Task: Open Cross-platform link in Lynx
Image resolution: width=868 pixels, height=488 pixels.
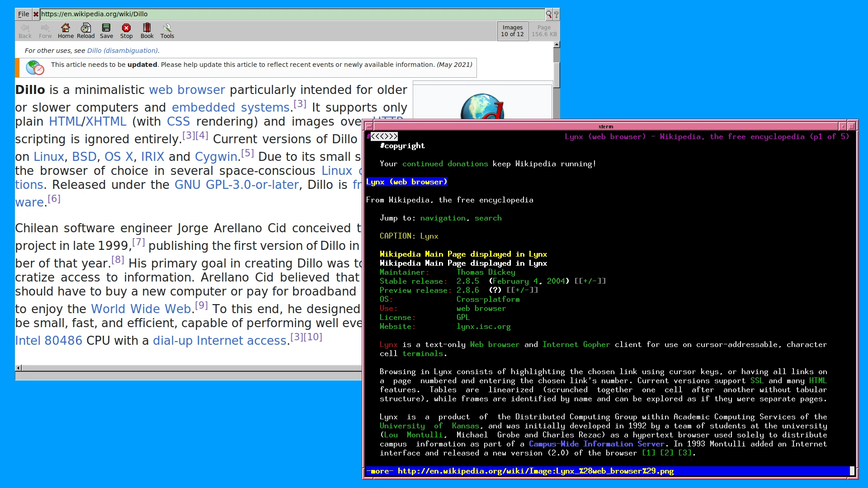Action: coord(488,299)
